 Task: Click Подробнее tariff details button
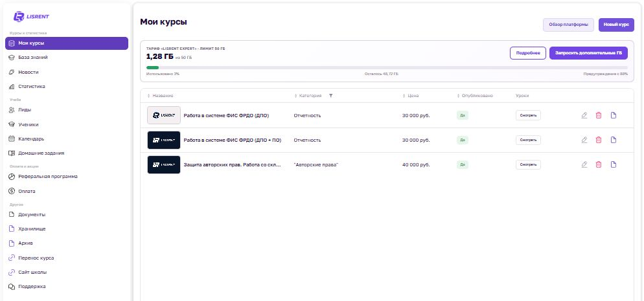528,53
